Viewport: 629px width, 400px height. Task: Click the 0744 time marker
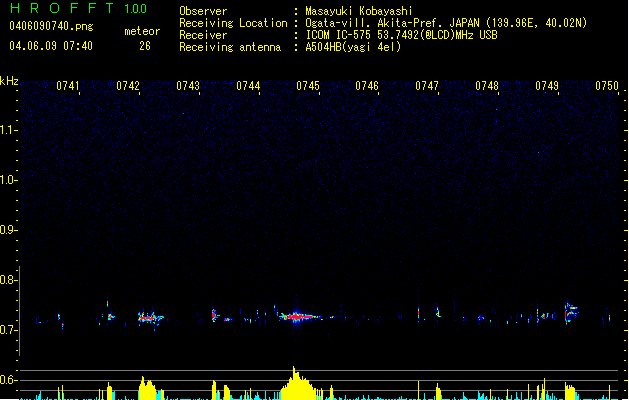click(248, 86)
